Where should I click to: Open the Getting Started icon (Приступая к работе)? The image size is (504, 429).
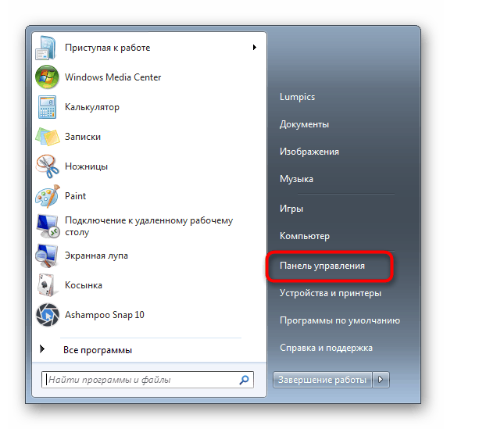coord(47,48)
